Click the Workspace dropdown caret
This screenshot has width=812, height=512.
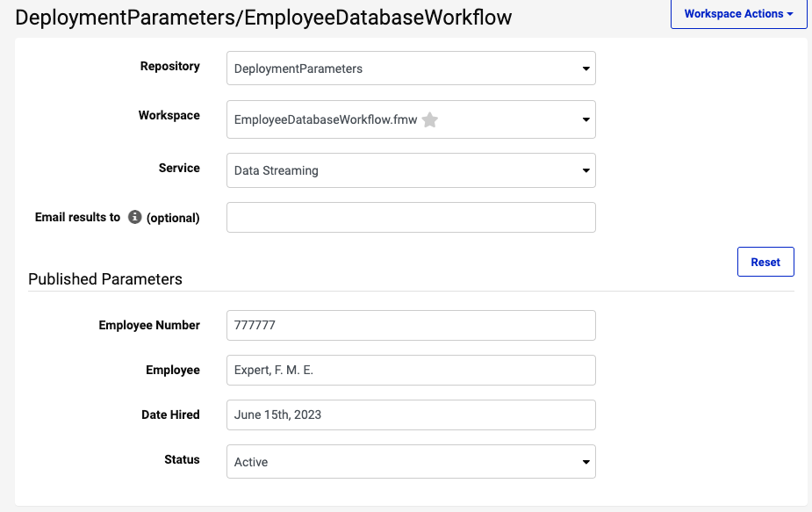pyautogui.click(x=586, y=119)
